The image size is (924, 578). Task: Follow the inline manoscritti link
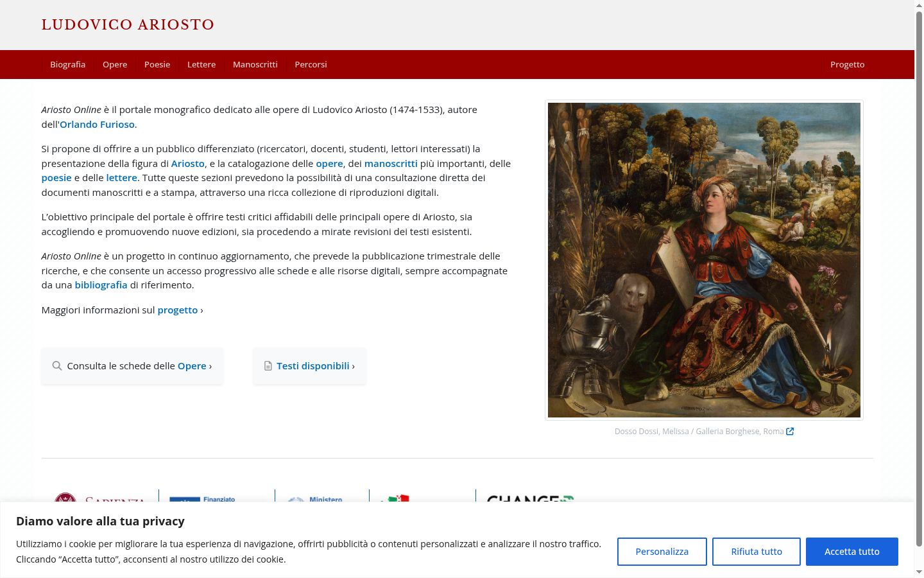(x=391, y=164)
